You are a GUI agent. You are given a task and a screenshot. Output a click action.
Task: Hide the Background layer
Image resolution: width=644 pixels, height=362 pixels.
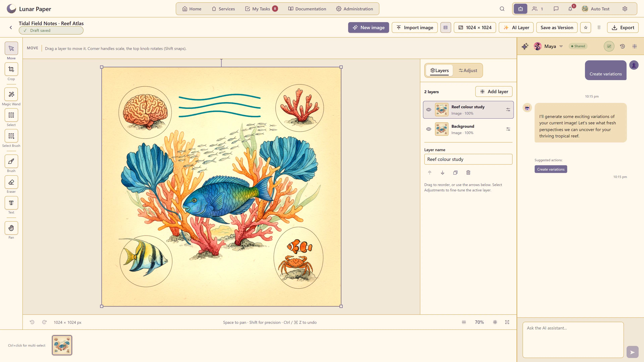click(x=428, y=129)
